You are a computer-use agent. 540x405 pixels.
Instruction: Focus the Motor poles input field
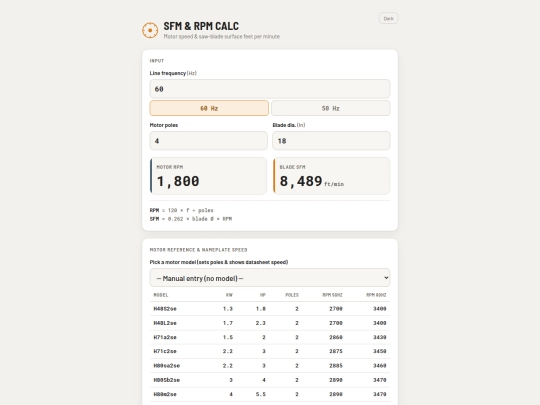(x=208, y=141)
